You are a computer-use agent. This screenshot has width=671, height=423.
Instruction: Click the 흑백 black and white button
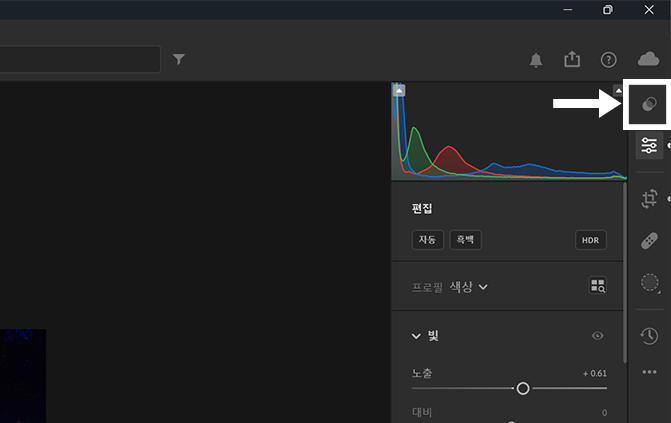(464, 240)
